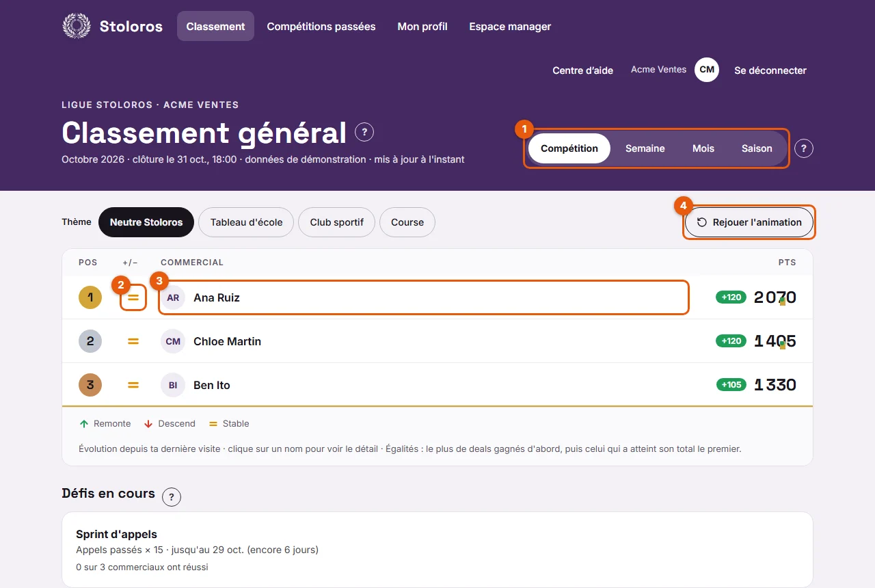Click the bronze rank 3 medal
The height and width of the screenshot is (588, 875).
tap(90, 385)
